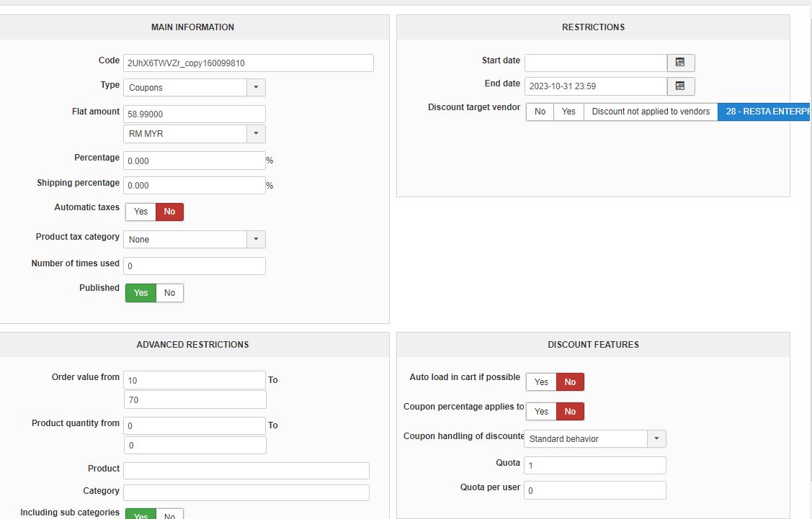812x519 pixels.
Task: Set Coupon percentage applies to Yes
Action: [x=541, y=412]
